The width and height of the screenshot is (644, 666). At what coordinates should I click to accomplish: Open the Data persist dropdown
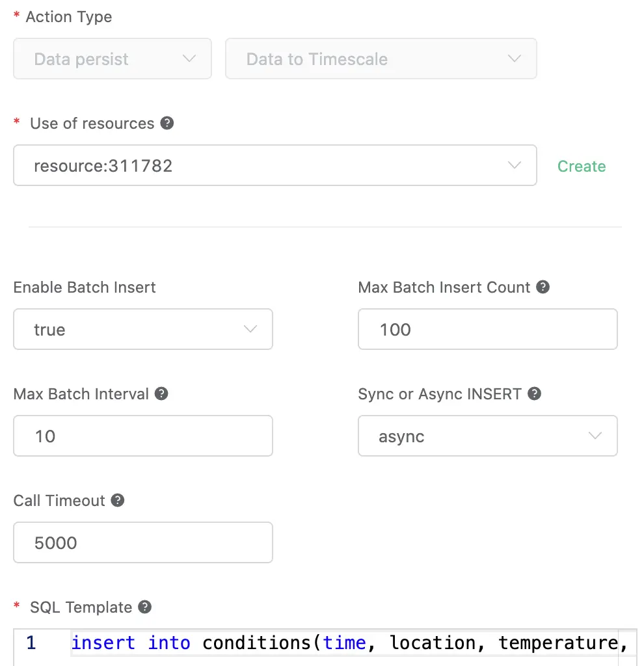113,59
